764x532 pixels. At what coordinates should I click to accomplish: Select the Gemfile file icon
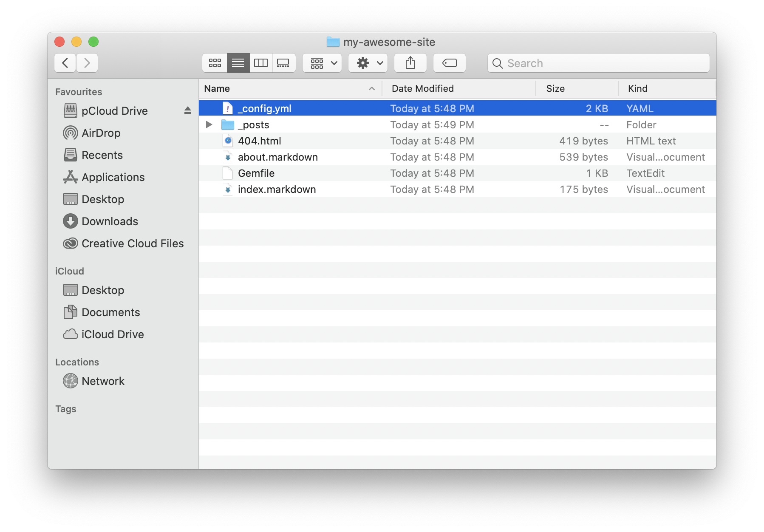point(228,173)
